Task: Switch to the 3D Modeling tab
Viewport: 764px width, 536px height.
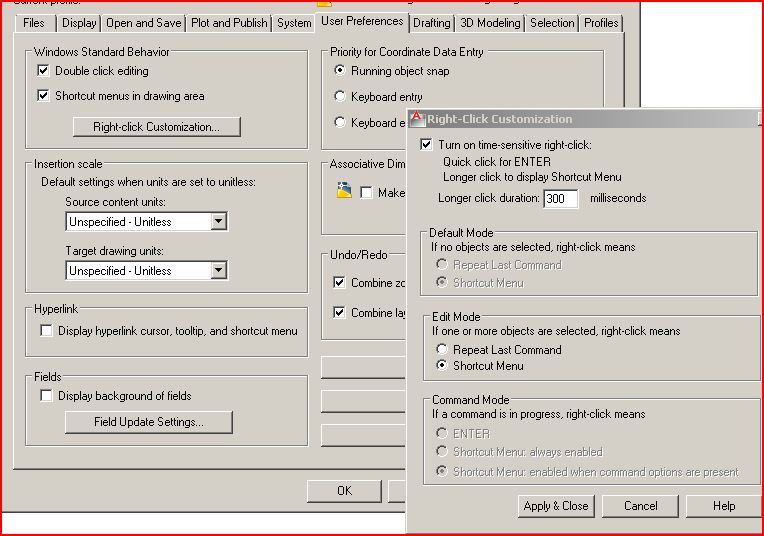Action: point(490,23)
